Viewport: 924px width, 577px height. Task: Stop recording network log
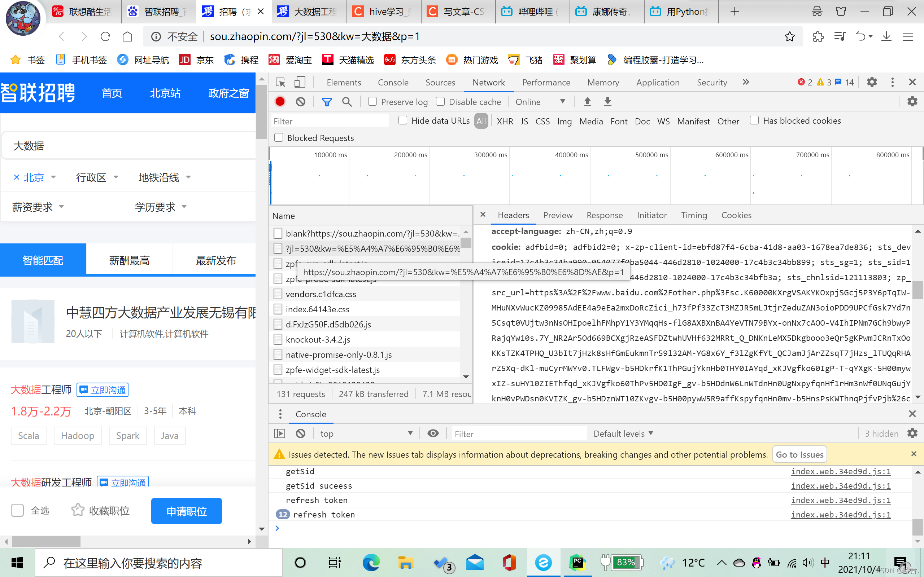pos(280,101)
